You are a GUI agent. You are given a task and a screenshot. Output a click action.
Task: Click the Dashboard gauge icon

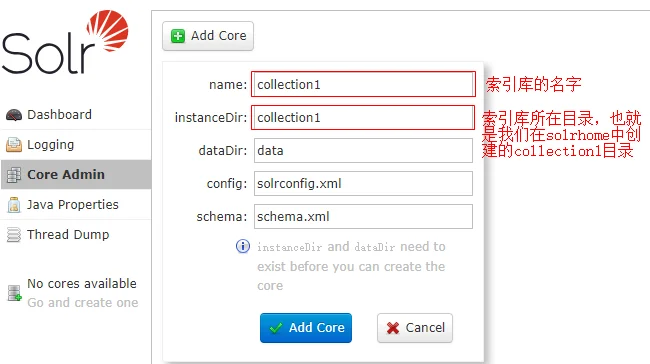(x=14, y=115)
